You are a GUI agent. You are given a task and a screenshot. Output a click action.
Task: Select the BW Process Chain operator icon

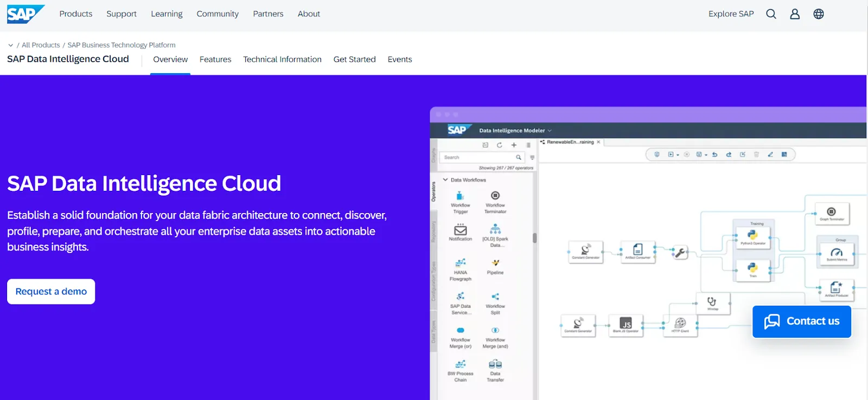(461, 364)
